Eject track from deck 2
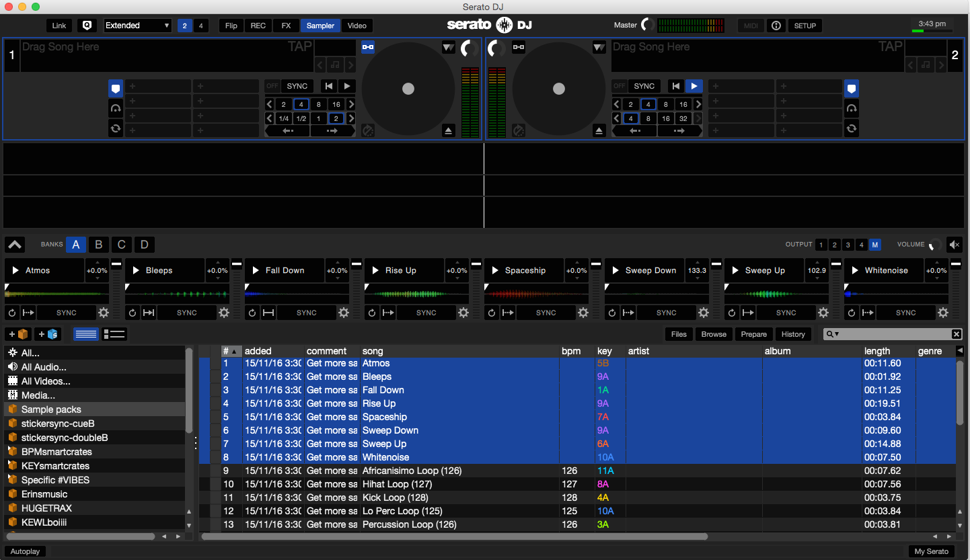Image resolution: width=970 pixels, height=560 pixels. click(x=600, y=130)
